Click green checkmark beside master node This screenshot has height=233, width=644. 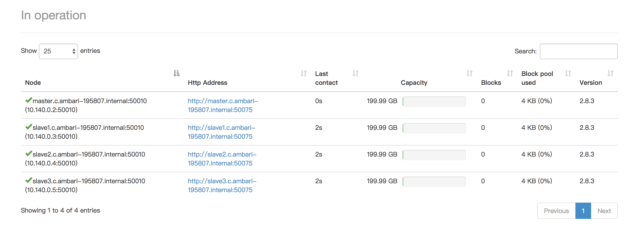[29, 100]
